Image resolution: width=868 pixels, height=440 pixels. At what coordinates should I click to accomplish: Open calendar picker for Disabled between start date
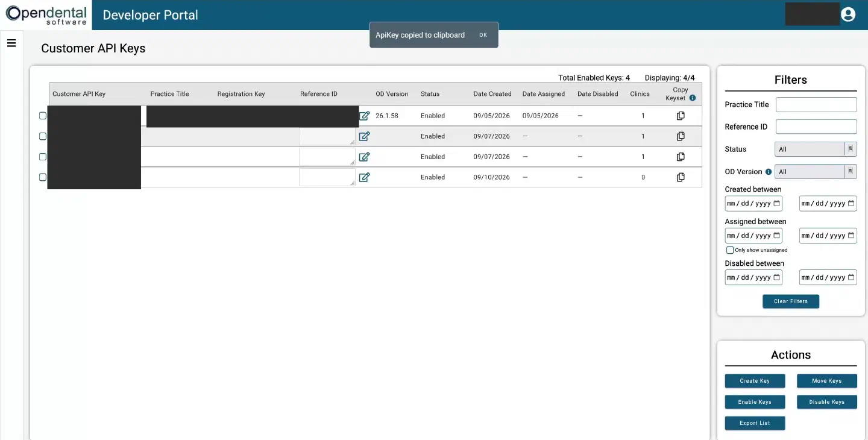coord(777,277)
